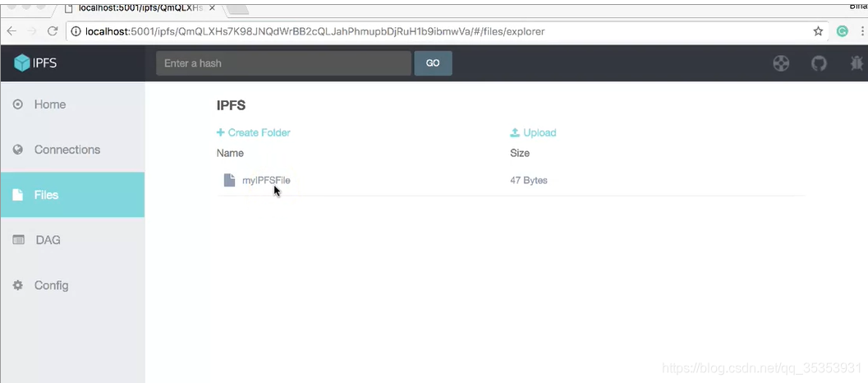The width and height of the screenshot is (868, 383).
Task: Click the Config gear icon
Action: click(x=18, y=285)
